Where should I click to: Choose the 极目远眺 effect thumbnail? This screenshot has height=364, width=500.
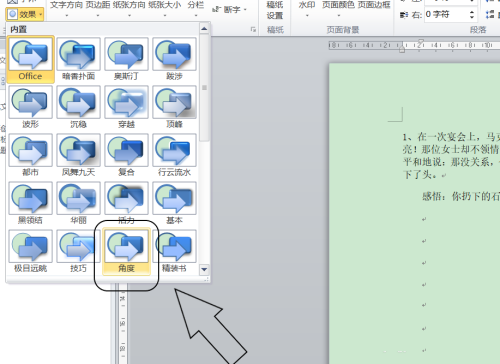click(30, 251)
